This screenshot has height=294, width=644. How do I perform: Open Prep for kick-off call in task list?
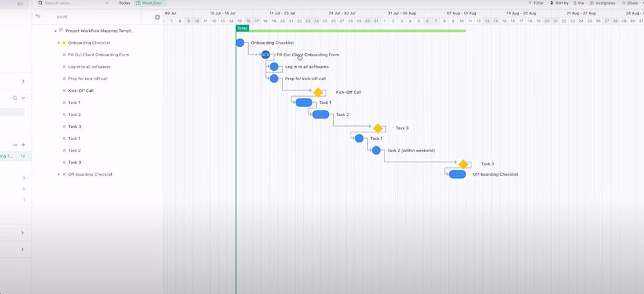[x=88, y=78]
